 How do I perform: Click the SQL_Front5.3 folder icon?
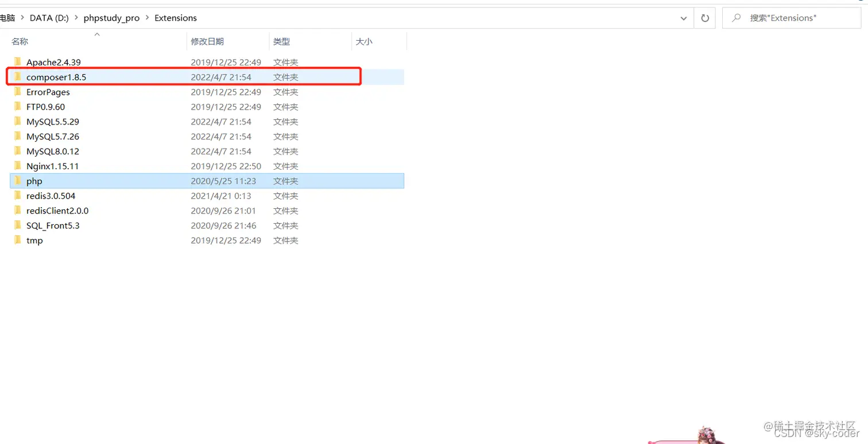pos(17,225)
